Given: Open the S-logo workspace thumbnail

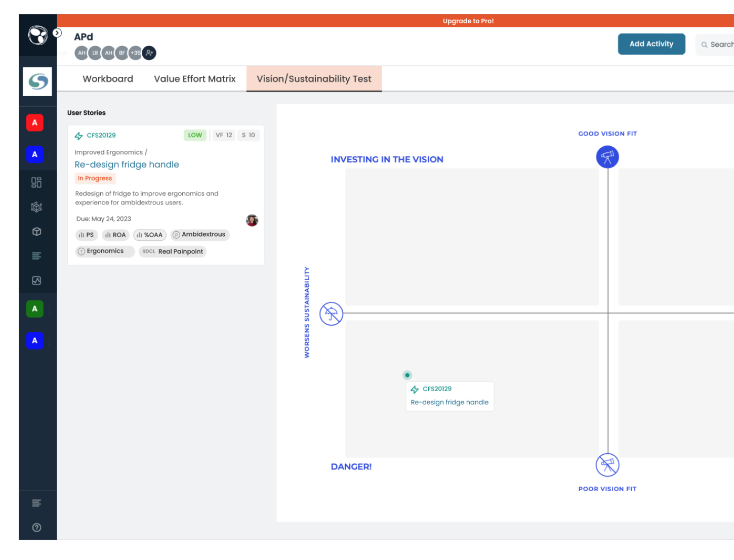Looking at the screenshot, I should click(x=37, y=81).
